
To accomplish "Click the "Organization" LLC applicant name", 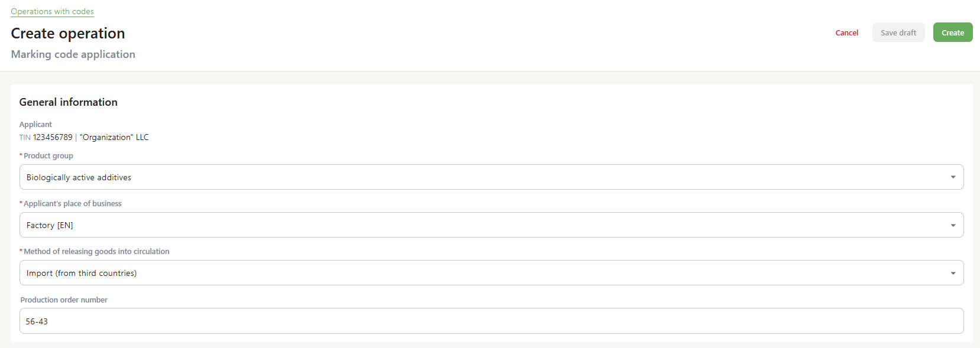I will [114, 137].
